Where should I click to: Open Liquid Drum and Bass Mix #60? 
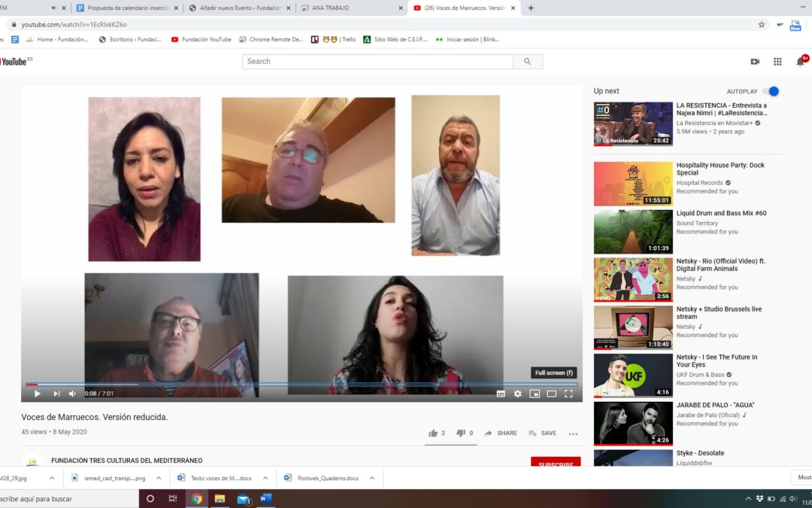tap(721, 213)
